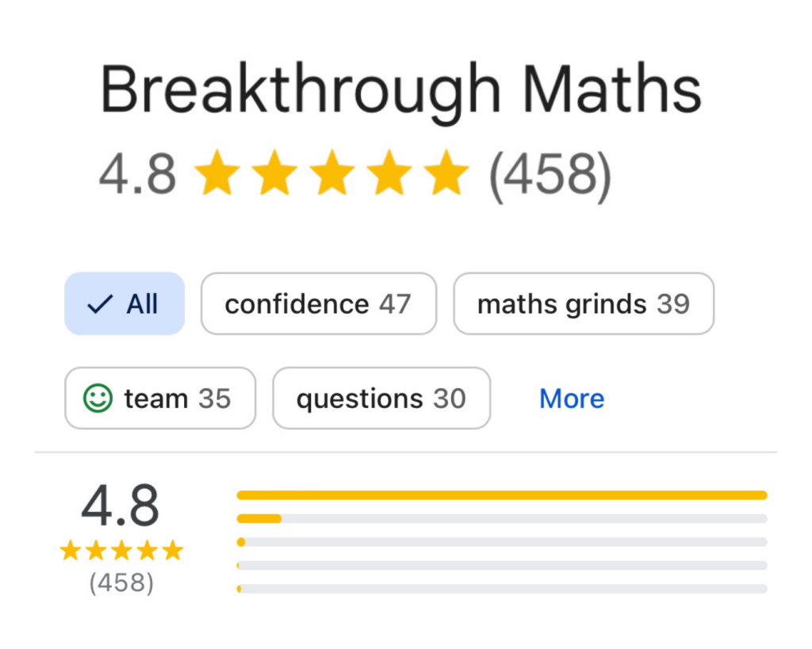
Task: Click the (458) review count link
Action: (x=551, y=171)
